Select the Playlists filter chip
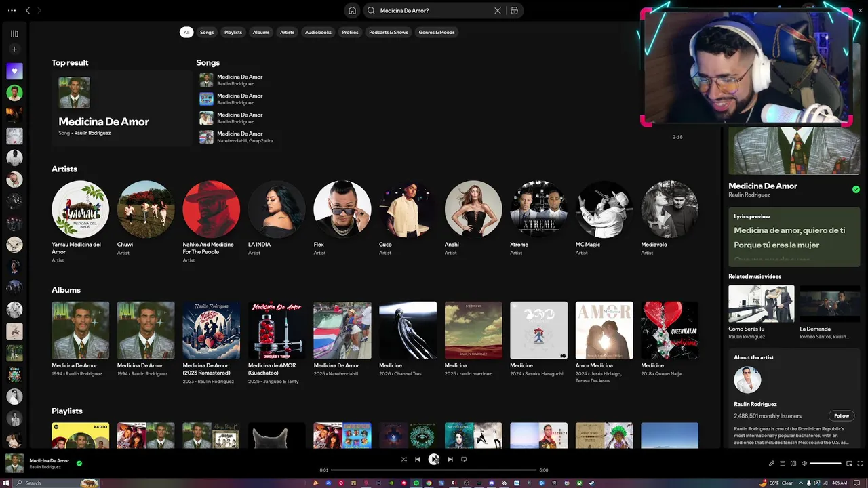 tap(233, 32)
